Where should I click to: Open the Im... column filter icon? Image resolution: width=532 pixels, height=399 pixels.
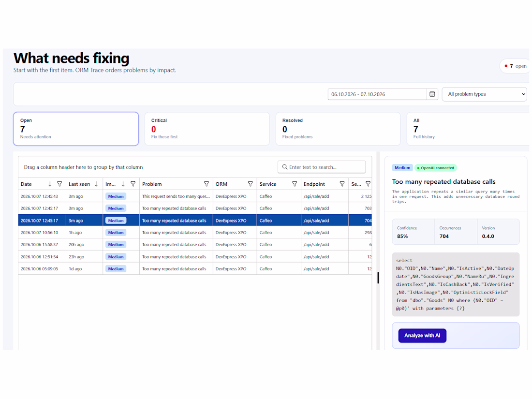click(x=133, y=184)
